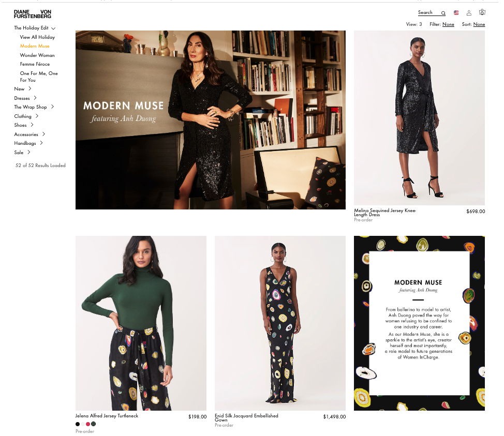Image resolution: width=504 pixels, height=436 pixels.
Task: Go to Diane von Furstenberg logo home
Action: coord(33,14)
